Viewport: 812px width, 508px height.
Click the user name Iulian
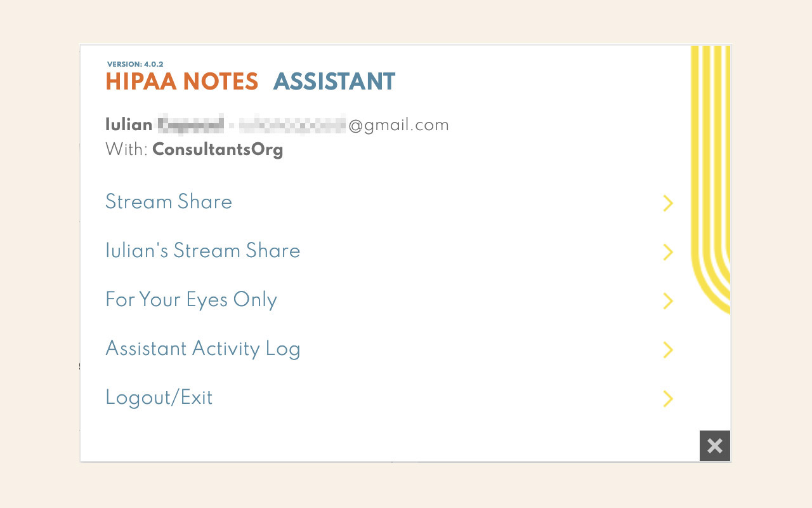(129, 125)
